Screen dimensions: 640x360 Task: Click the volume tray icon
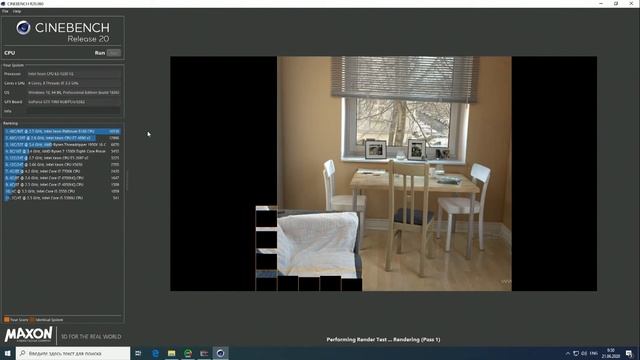tap(584, 353)
